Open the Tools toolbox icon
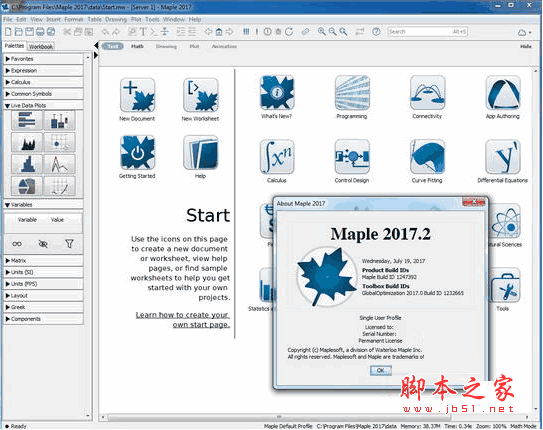 (x=504, y=286)
